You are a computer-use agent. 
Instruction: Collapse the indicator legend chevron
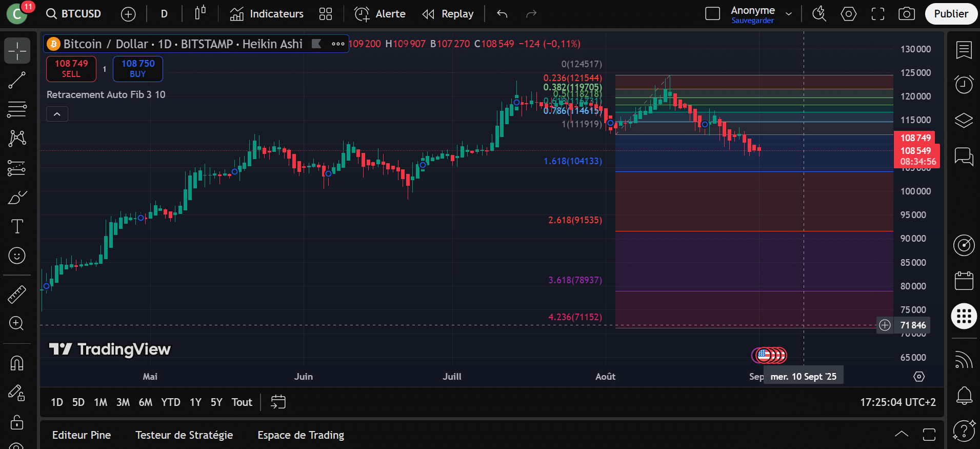point(57,114)
